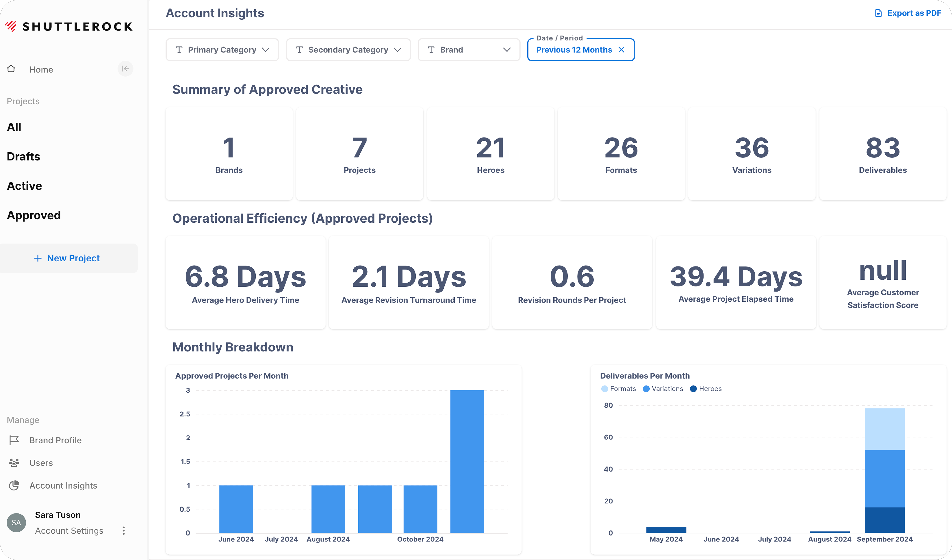952x560 pixels.
Task: Collapse the sidebar with arrow icon
Action: pyautogui.click(x=125, y=69)
